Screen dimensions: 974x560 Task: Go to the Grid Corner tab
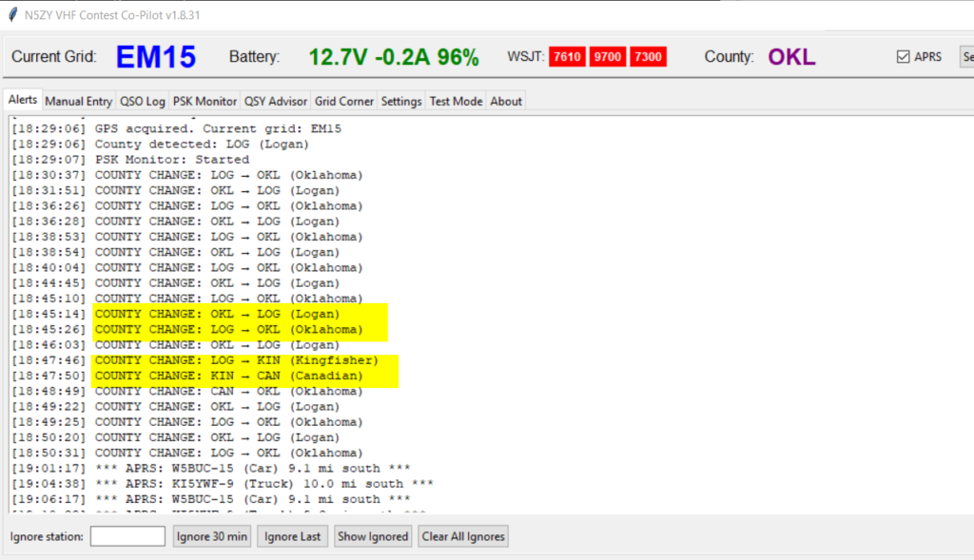click(x=344, y=101)
